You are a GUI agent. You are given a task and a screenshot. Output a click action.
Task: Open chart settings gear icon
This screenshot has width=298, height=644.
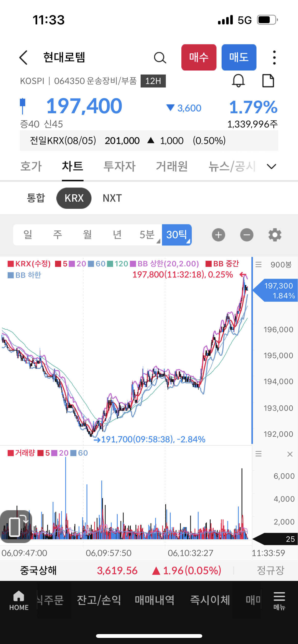[275, 235]
